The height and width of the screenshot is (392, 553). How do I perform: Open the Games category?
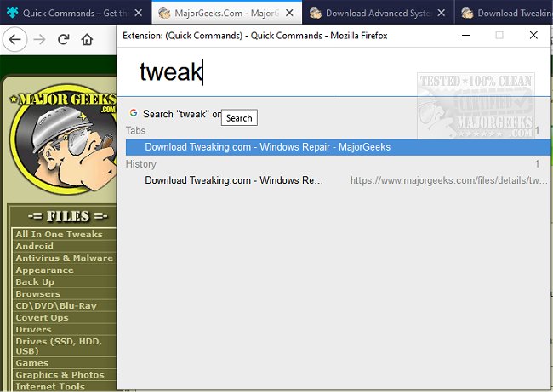[31, 363]
